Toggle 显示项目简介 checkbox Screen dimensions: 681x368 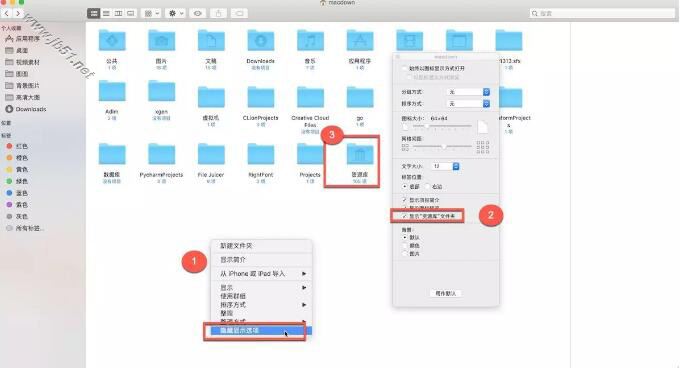coord(404,200)
